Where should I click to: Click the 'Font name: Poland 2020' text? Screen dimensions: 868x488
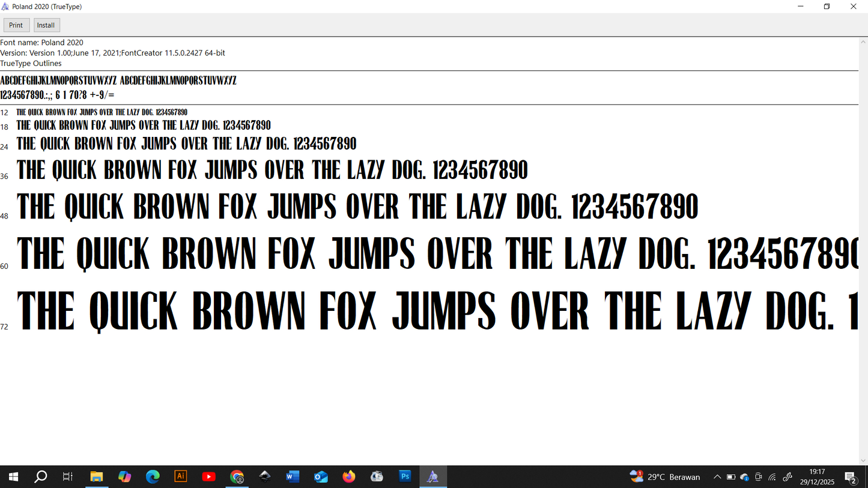click(x=41, y=43)
